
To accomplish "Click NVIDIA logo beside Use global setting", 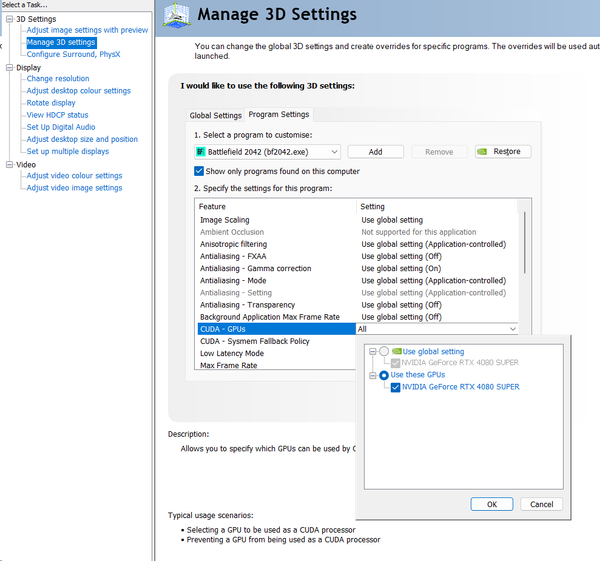I will click(x=396, y=351).
